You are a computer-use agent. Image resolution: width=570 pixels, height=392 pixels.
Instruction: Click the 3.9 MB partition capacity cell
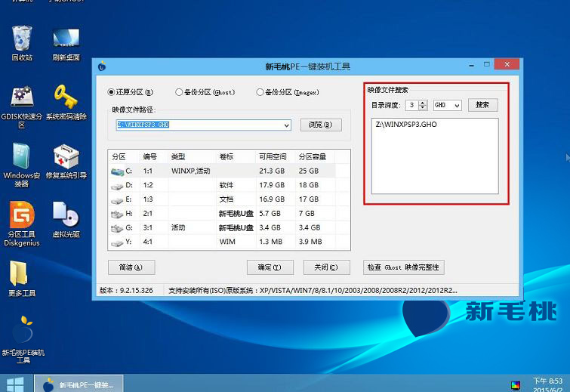pos(310,242)
